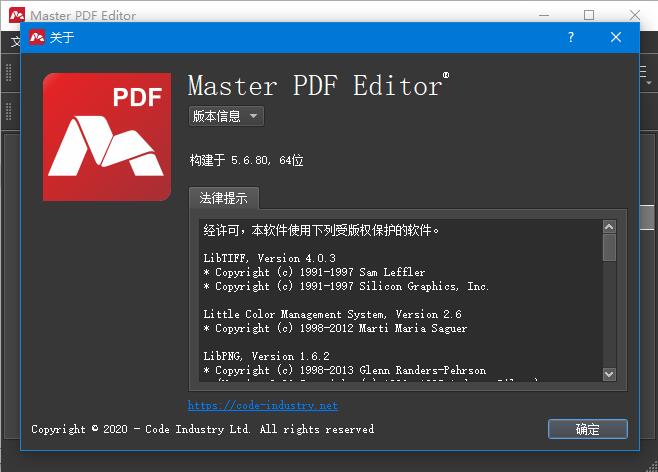Screen dimensions: 658x472
Task: Confirm the dialog with the 确定 button
Action: [x=588, y=429]
